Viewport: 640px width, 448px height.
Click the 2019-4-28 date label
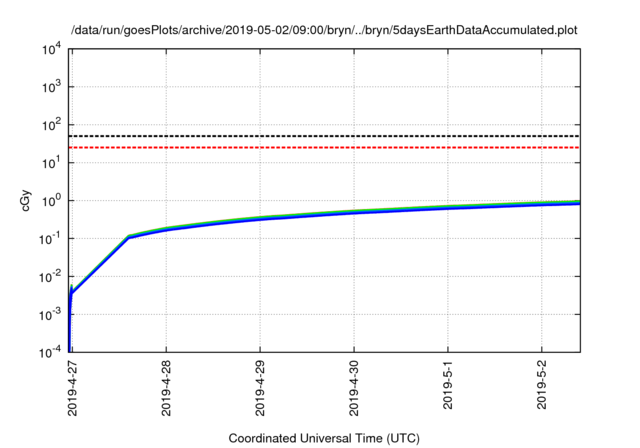166,388
